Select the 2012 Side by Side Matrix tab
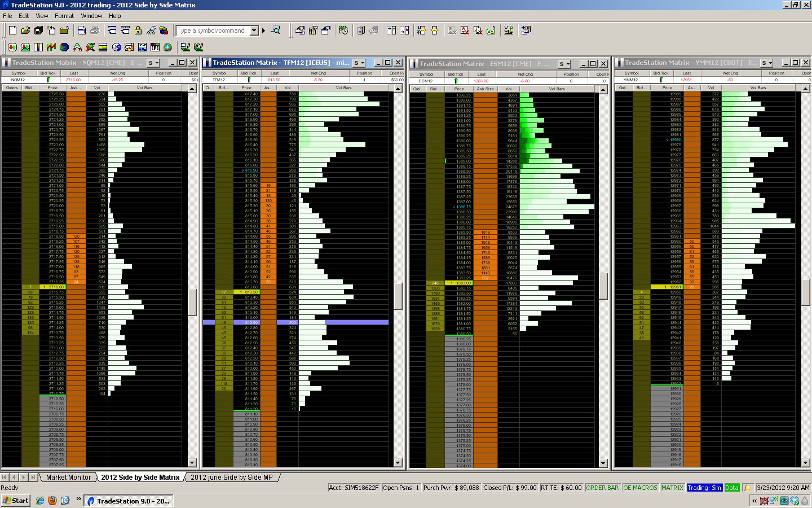Image resolution: width=812 pixels, height=508 pixels. [140, 478]
